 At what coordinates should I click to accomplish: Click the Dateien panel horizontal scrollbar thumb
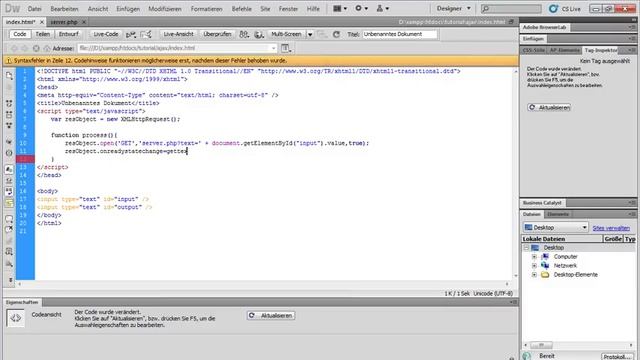pos(542,345)
